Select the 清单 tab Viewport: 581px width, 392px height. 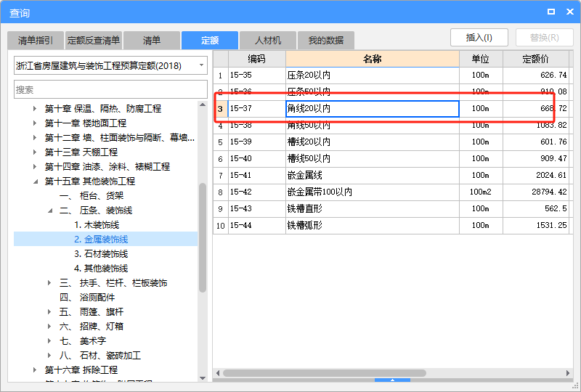152,41
